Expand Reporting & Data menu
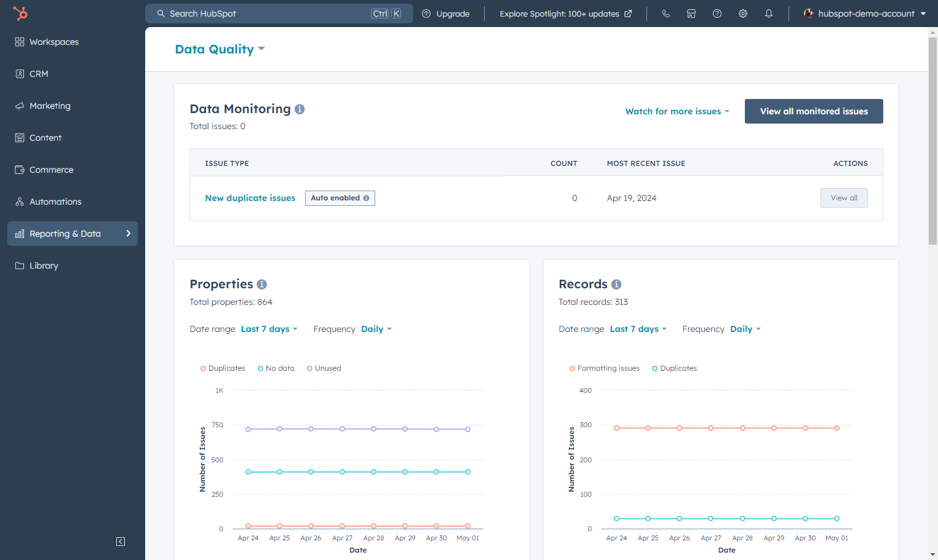938x560 pixels. pyautogui.click(x=73, y=234)
